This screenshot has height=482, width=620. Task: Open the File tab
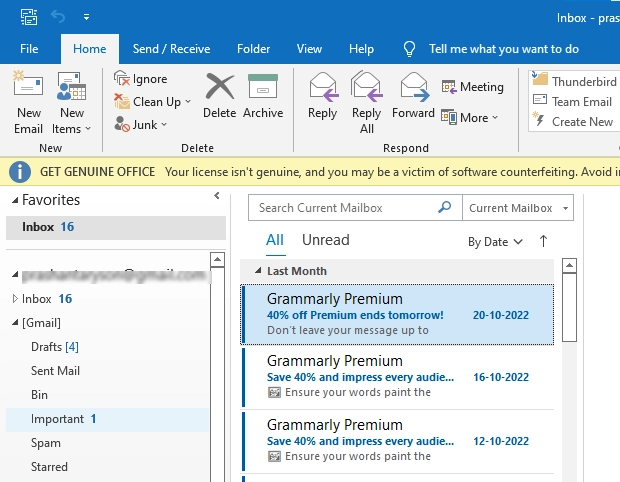click(x=29, y=49)
